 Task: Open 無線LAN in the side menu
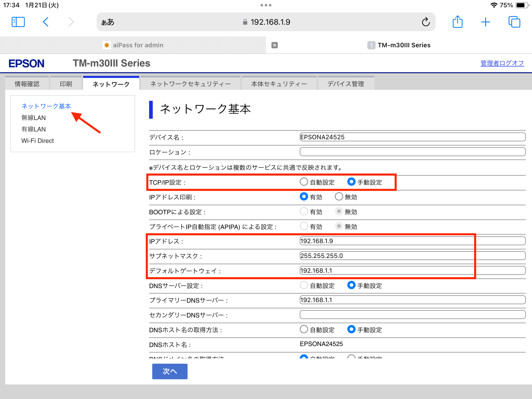point(34,118)
